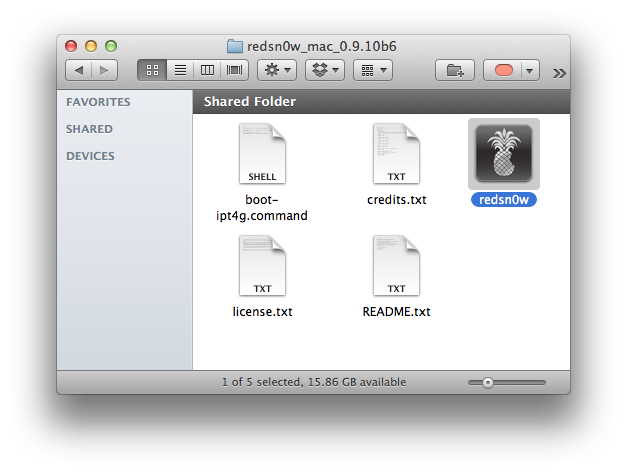The height and width of the screenshot is (473, 627).
Task: Open the Action gear dropdown menu
Action: [276, 71]
